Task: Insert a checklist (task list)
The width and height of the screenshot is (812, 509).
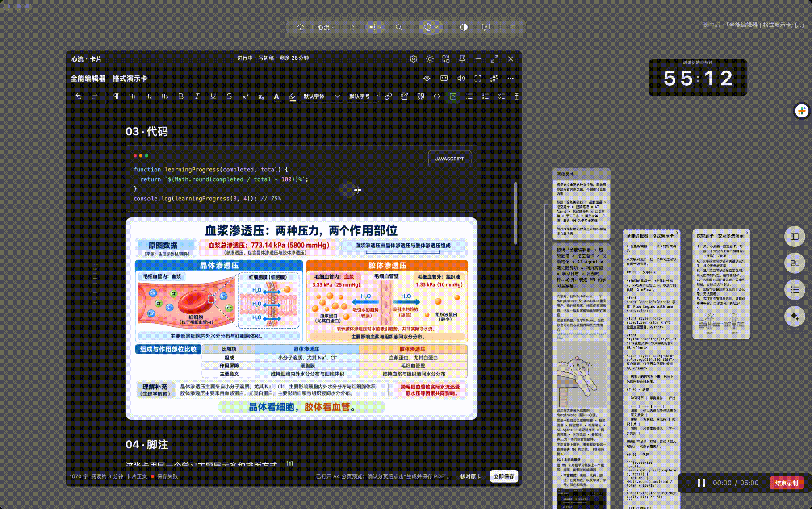Action: 502,96
